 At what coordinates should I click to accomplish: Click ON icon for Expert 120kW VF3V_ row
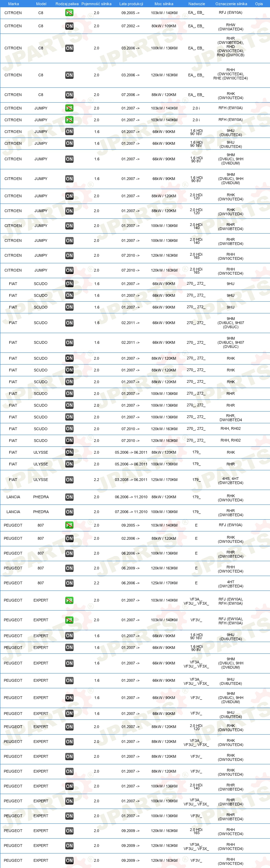(x=69, y=860)
